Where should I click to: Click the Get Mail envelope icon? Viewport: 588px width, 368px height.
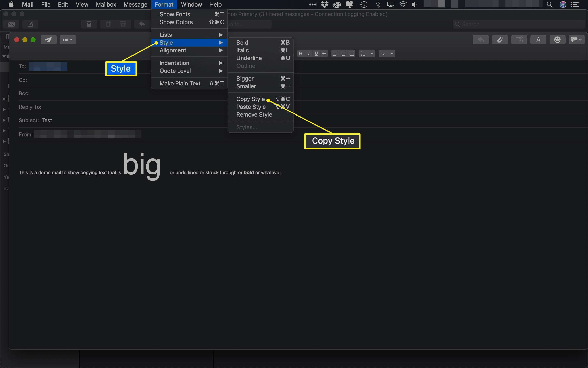pos(11,24)
